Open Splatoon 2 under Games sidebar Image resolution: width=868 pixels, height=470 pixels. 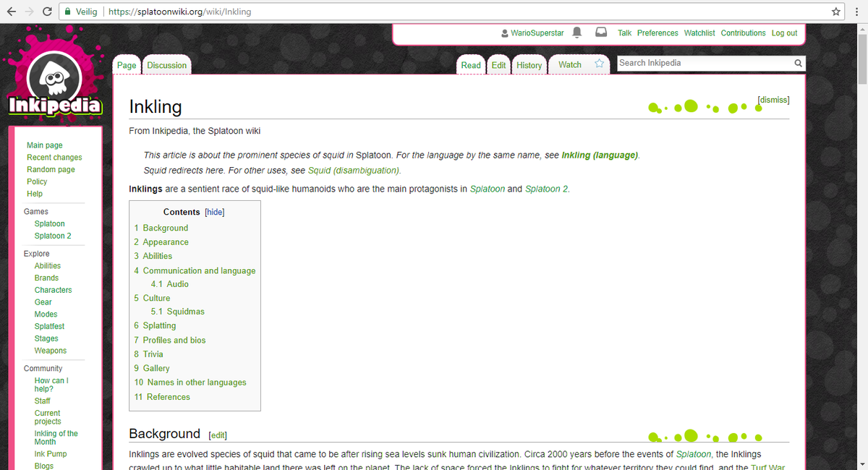53,236
